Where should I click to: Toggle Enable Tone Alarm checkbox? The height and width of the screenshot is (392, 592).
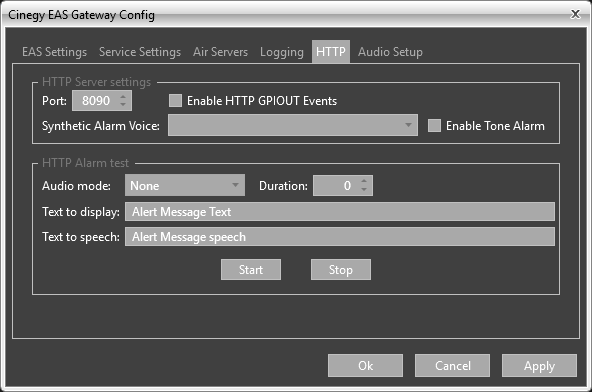click(434, 126)
